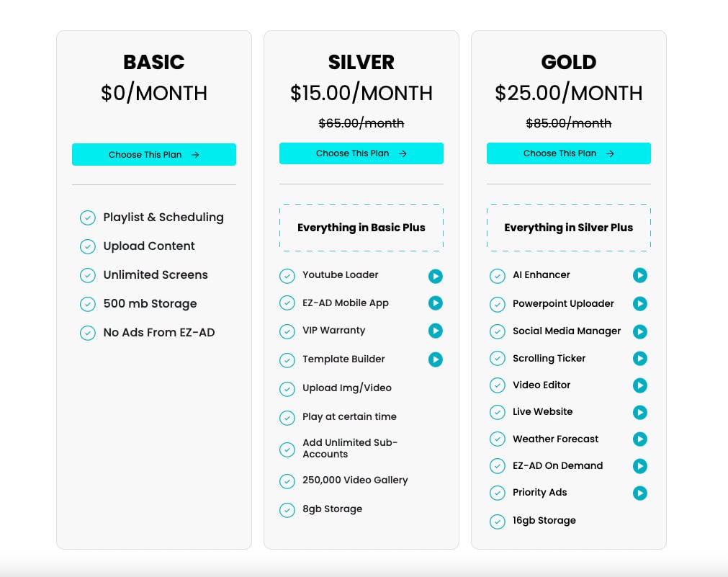Play the Youtube Loader feature video

coord(435,276)
